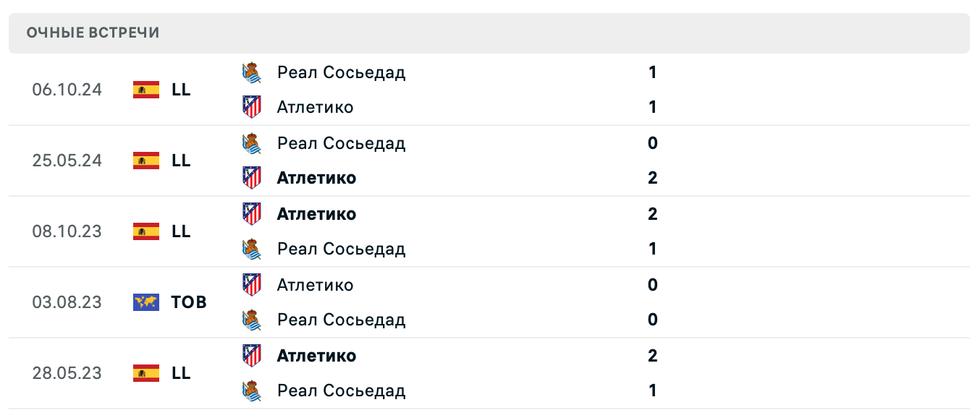The height and width of the screenshot is (418, 980).
Task: Click Реал Сосьедад name in 06.10.24 match
Action: pos(341,72)
